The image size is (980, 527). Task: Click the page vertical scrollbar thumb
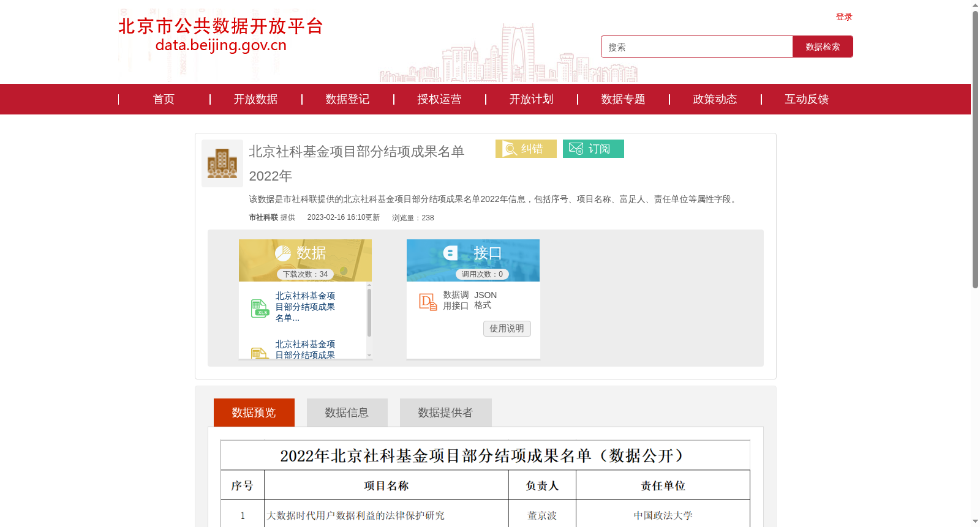pos(975,149)
